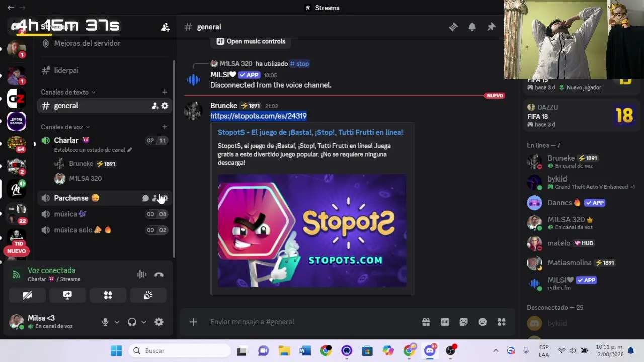Click the stop command mention
This screenshot has width=644, height=362.
[x=299, y=64]
